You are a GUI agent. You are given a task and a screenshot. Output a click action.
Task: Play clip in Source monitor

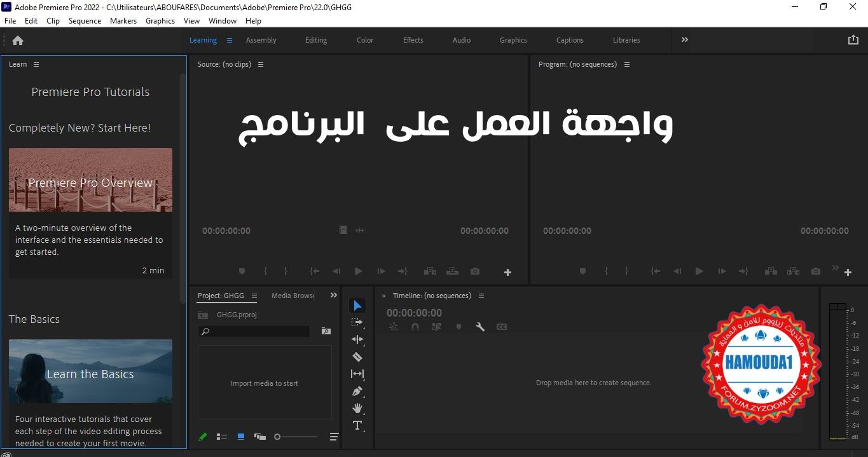pos(359,271)
